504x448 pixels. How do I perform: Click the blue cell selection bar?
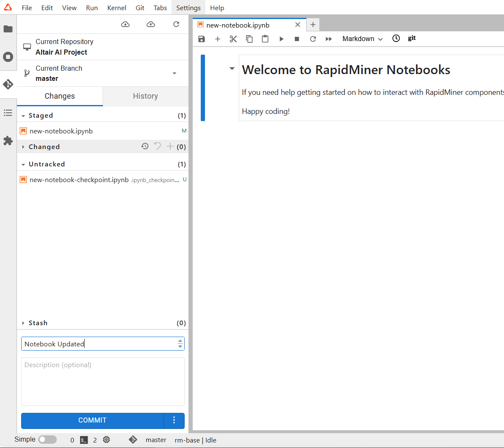(203, 88)
